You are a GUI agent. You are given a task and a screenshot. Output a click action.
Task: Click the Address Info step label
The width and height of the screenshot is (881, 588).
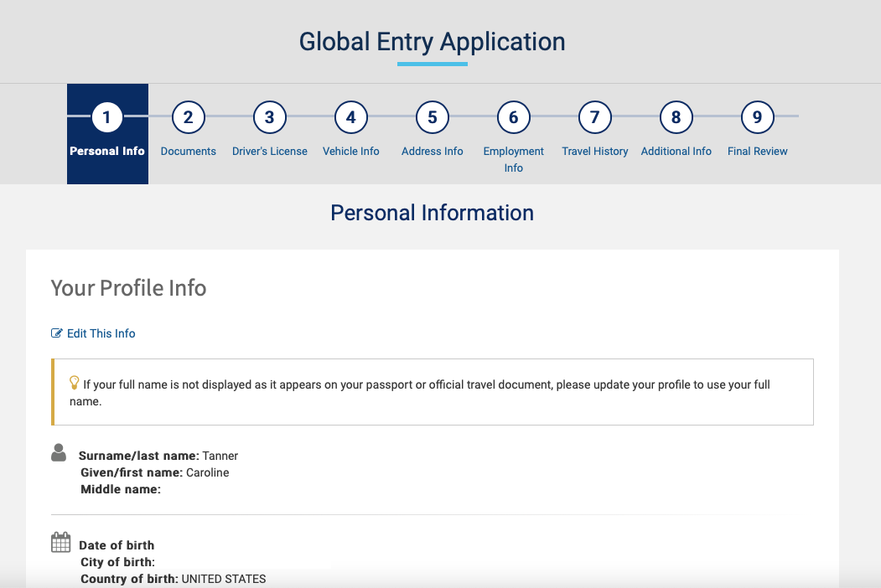coord(432,151)
